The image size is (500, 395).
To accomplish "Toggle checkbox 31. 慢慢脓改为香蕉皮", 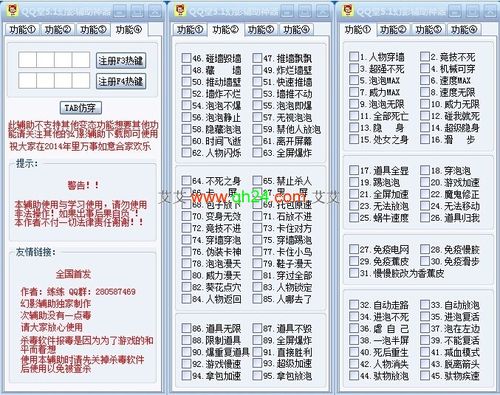I will (x=354, y=273).
